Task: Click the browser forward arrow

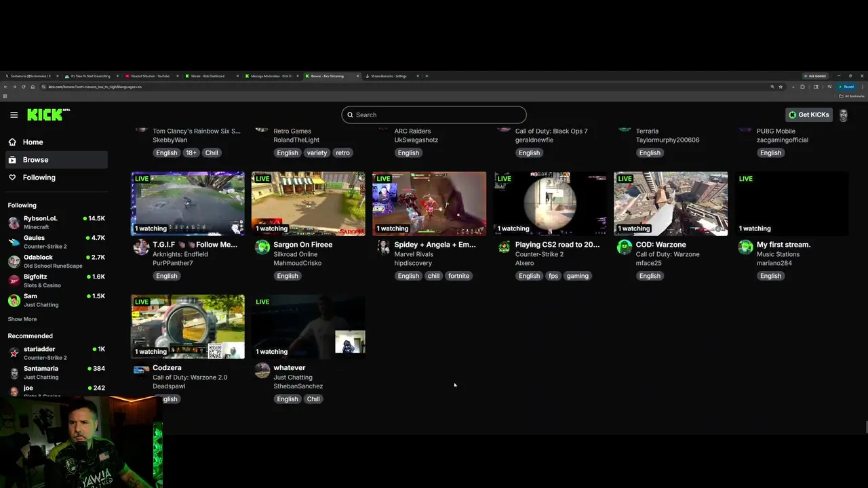Action: [x=14, y=87]
